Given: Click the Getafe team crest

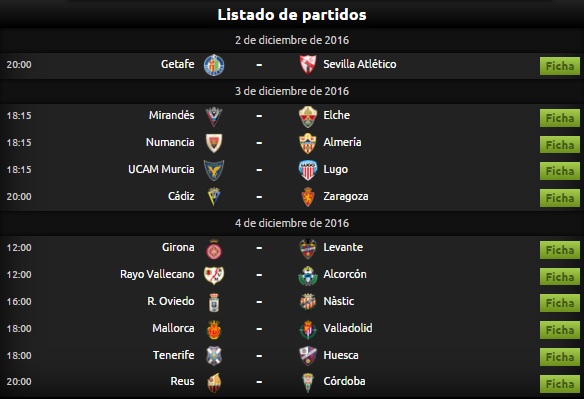Looking at the screenshot, I should coord(214,65).
